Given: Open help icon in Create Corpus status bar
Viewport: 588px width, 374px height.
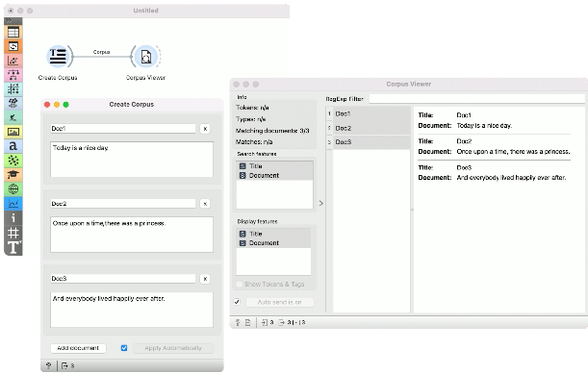Looking at the screenshot, I should coord(48,365).
